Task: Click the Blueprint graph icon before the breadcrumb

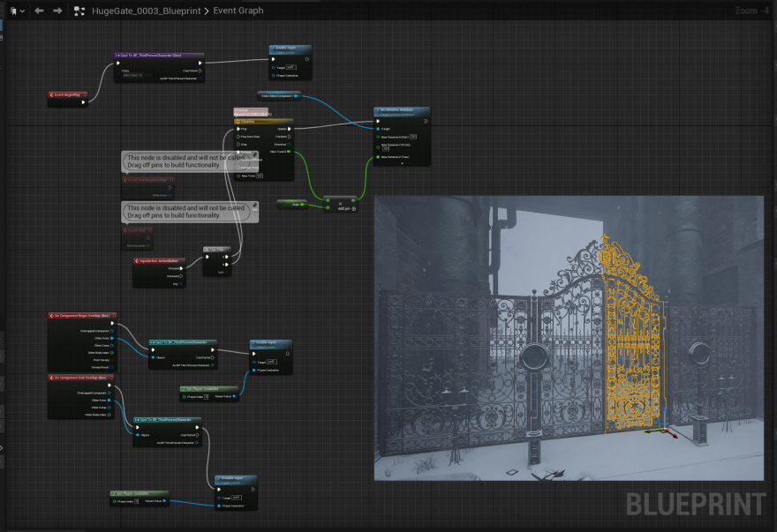Action: click(x=79, y=11)
